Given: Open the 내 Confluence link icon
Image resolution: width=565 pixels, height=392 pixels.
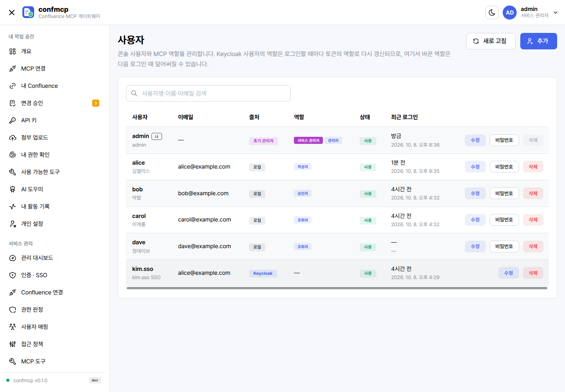Looking at the screenshot, I should point(13,86).
